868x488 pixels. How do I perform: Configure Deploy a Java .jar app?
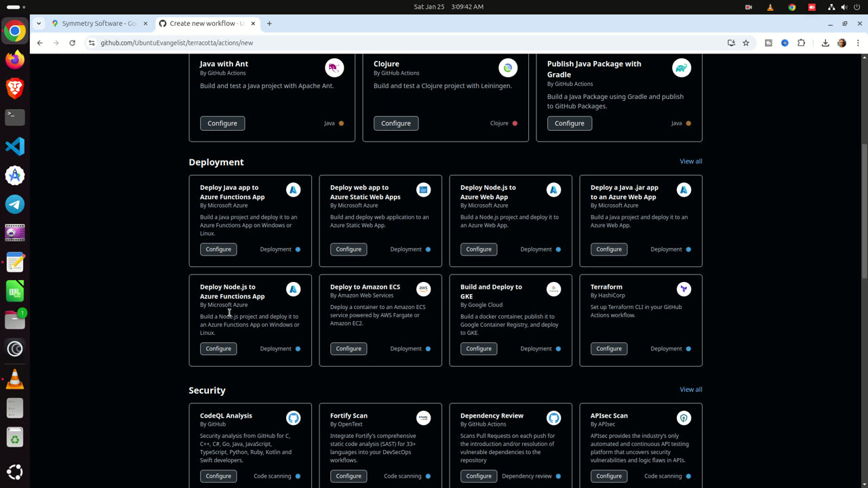point(609,249)
